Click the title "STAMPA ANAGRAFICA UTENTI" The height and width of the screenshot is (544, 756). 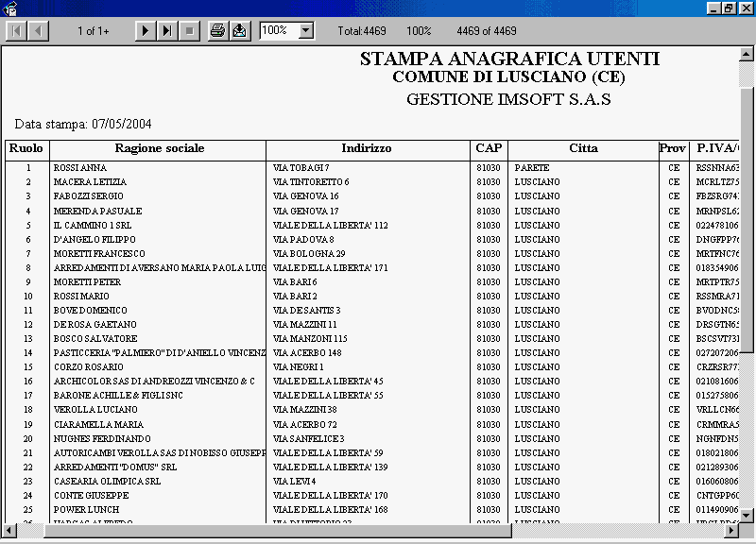tap(509, 59)
